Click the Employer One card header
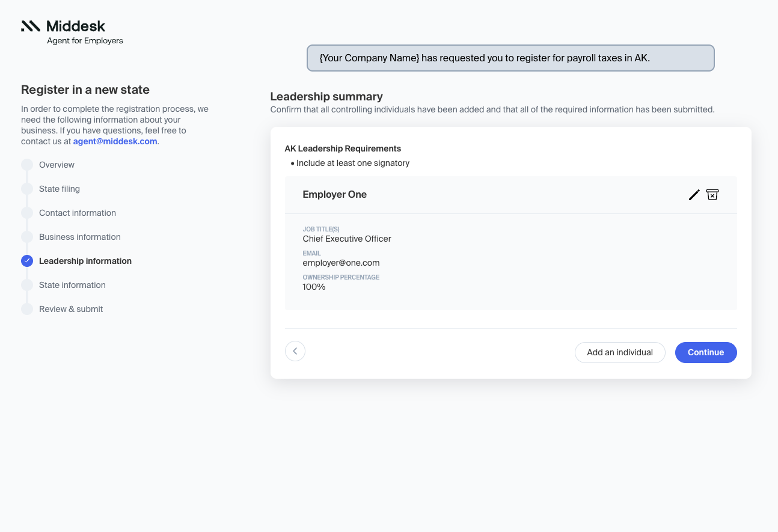The image size is (778, 532). (x=335, y=195)
